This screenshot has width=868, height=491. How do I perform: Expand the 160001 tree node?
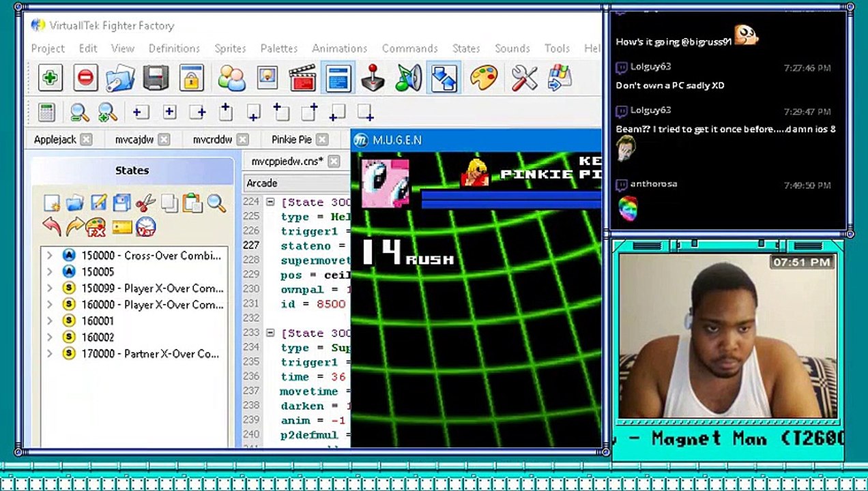[49, 321]
